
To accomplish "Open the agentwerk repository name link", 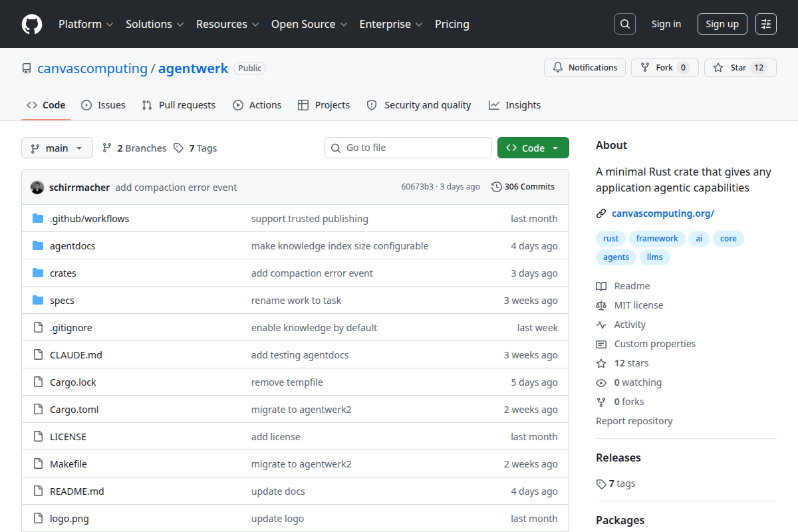I will click(x=193, y=68).
